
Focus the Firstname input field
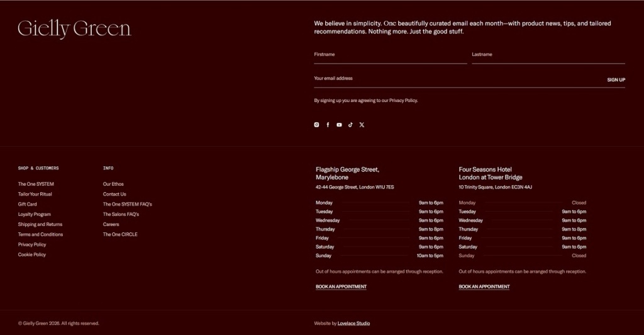pos(391,57)
